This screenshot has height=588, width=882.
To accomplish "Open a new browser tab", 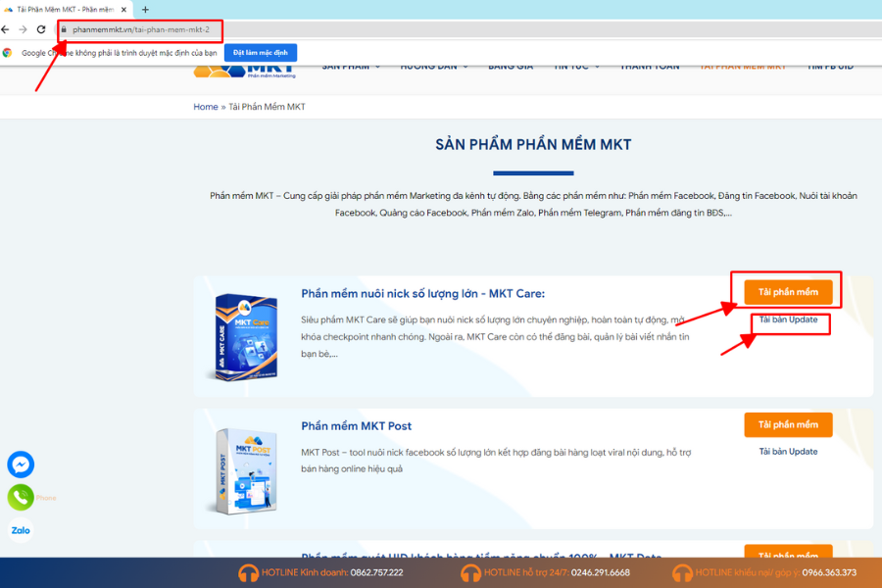I will (146, 9).
